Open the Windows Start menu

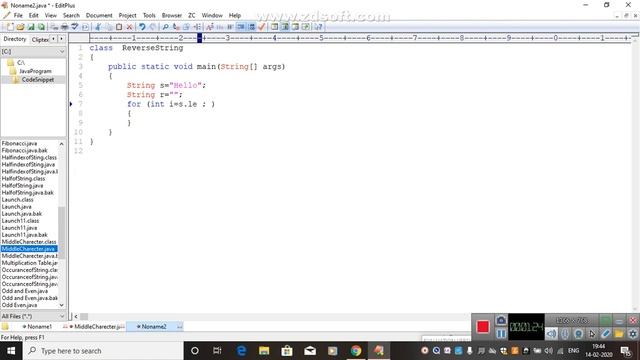click(x=11, y=351)
